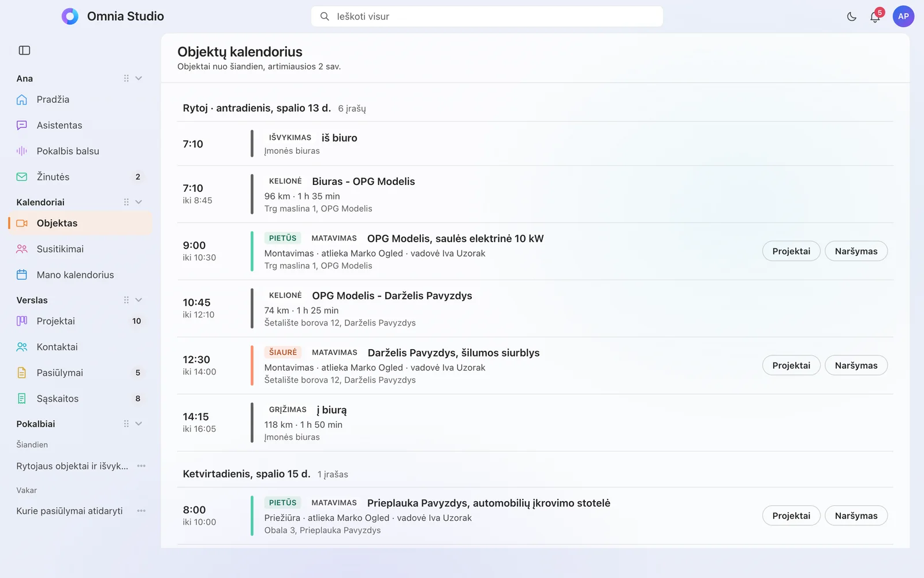Screen dimensions: 924x578
Task: Open Projektai for Prieplauka Pavyzdys stotelė
Action: [791, 516]
